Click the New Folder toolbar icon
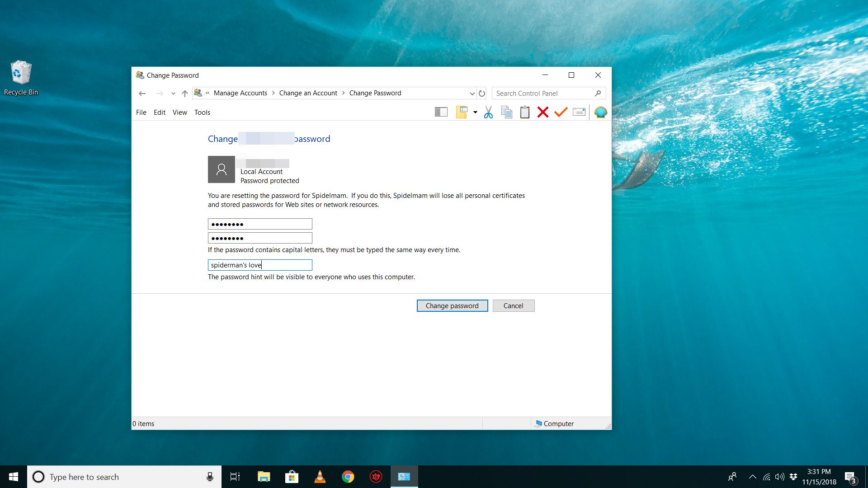The height and width of the screenshot is (488, 868). [x=462, y=112]
